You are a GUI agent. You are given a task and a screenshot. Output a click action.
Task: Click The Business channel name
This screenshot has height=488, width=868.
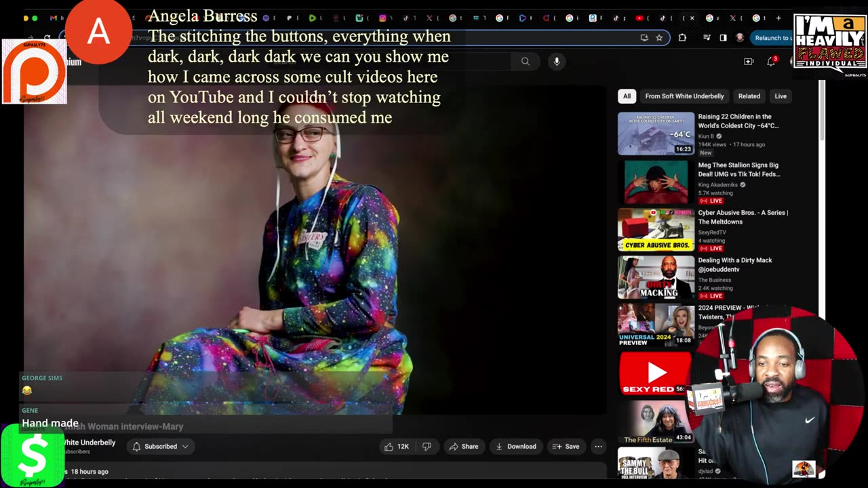click(x=715, y=280)
